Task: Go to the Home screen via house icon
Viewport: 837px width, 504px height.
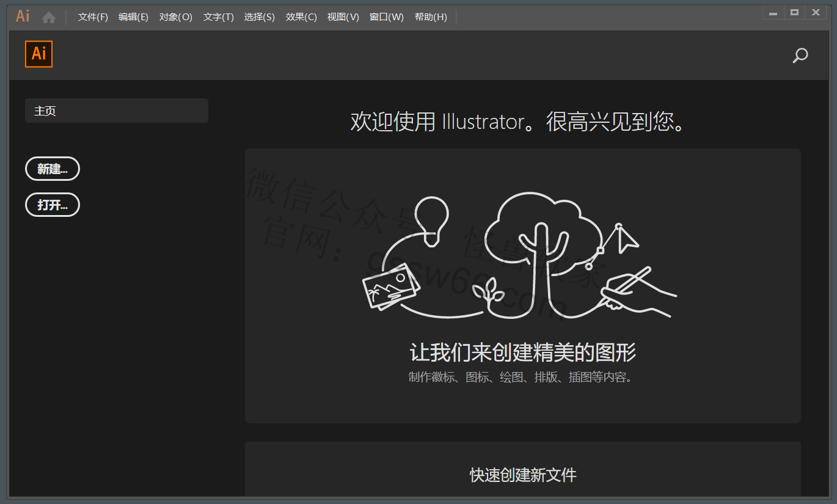Action: coord(49,17)
